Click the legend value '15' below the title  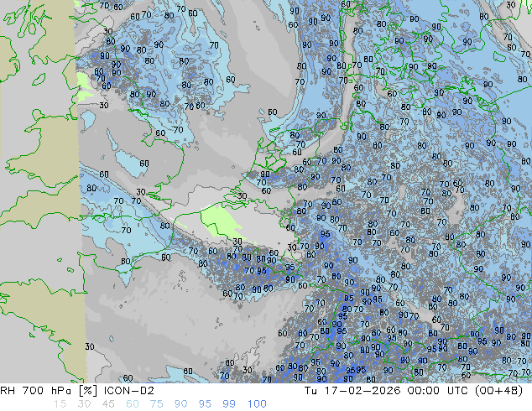point(60,404)
